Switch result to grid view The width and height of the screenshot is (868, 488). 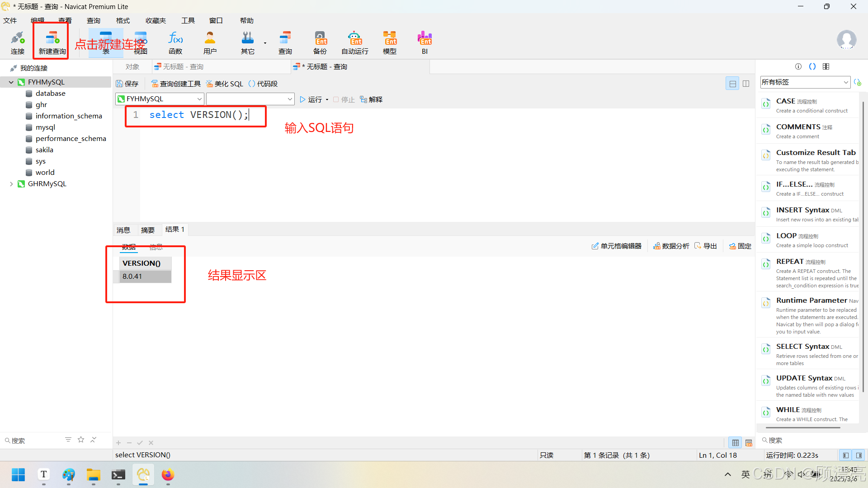(x=736, y=443)
